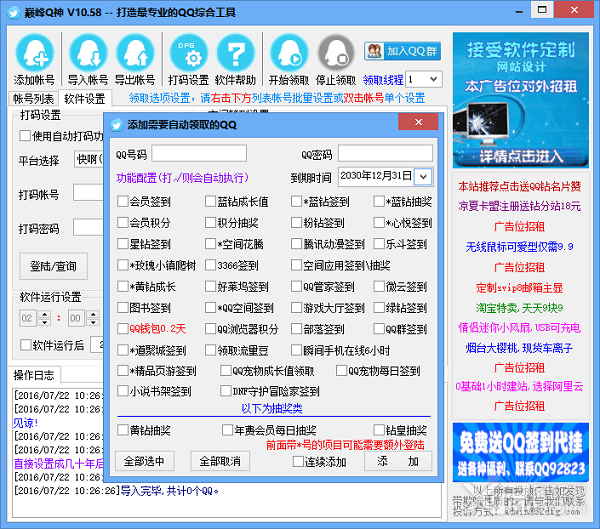Image resolution: width=600 pixels, height=529 pixels.
Task: Click the 全部取消 button
Action: click(220, 461)
